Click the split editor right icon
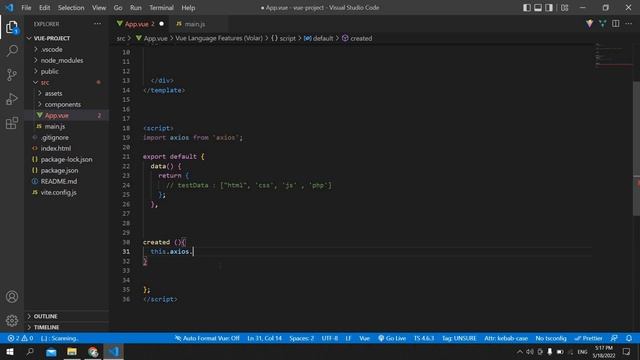Image resolution: width=640 pixels, height=360 pixels. (x=615, y=24)
